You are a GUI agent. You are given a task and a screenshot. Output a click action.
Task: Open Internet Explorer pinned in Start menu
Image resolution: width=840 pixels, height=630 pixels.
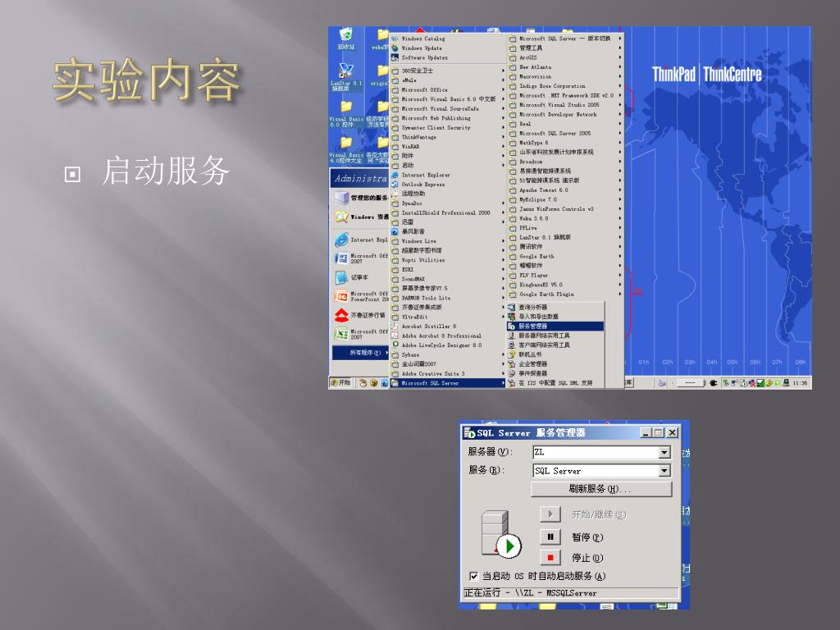coord(360,240)
